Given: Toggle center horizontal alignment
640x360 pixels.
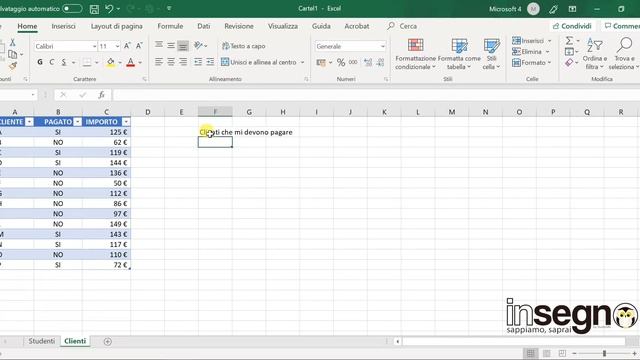Looking at the screenshot, I should click(x=171, y=62).
